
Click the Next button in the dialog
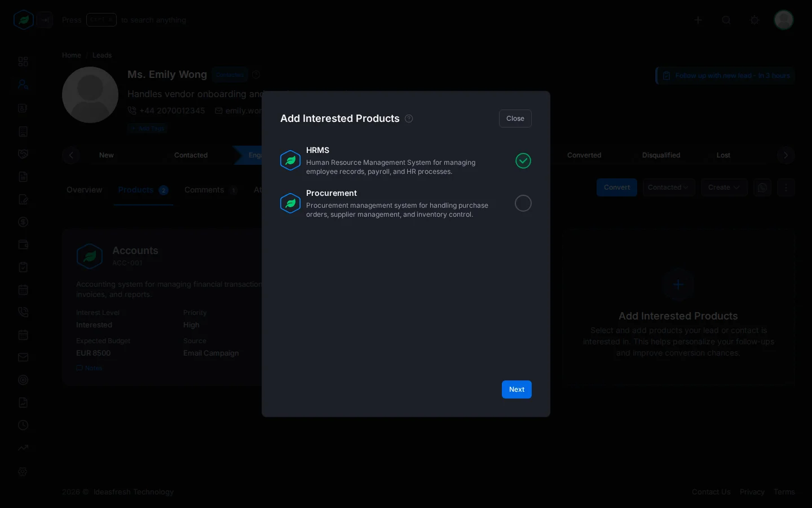pos(517,389)
